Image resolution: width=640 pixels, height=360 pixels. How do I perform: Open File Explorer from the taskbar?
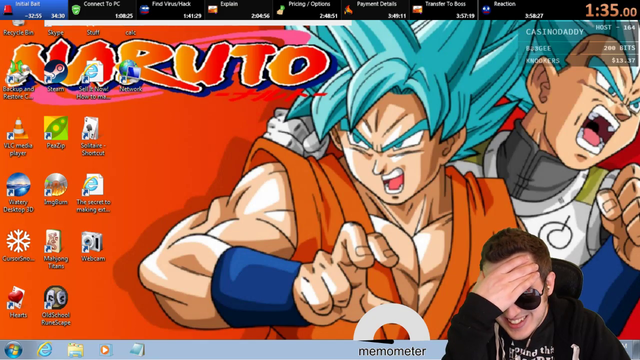75,350
